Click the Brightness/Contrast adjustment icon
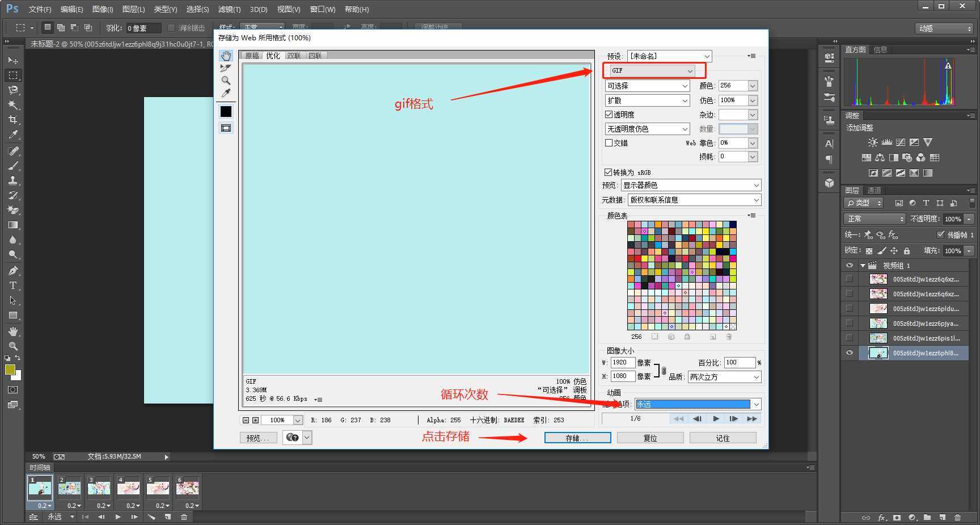 pyautogui.click(x=872, y=142)
